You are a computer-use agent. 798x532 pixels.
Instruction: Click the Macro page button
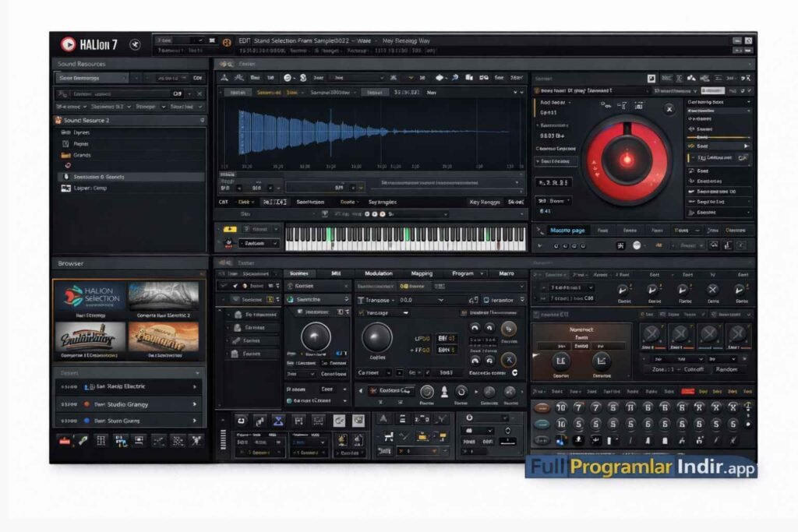point(567,230)
